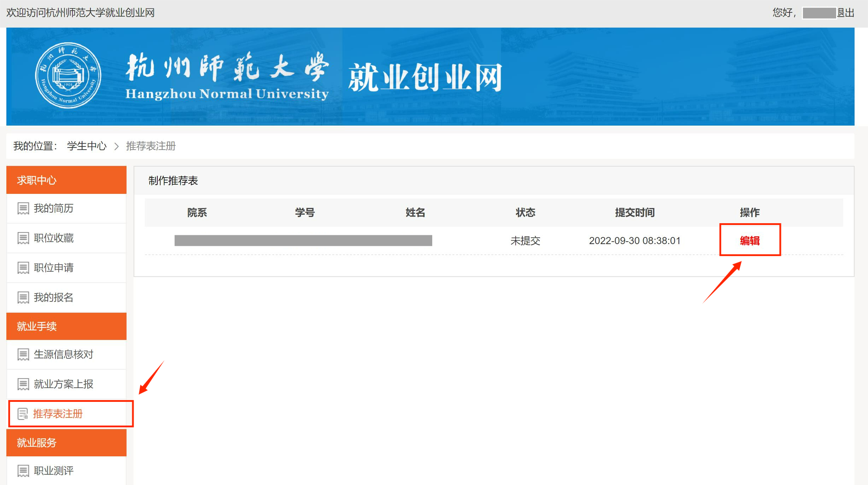Click the red 编辑 link

750,241
